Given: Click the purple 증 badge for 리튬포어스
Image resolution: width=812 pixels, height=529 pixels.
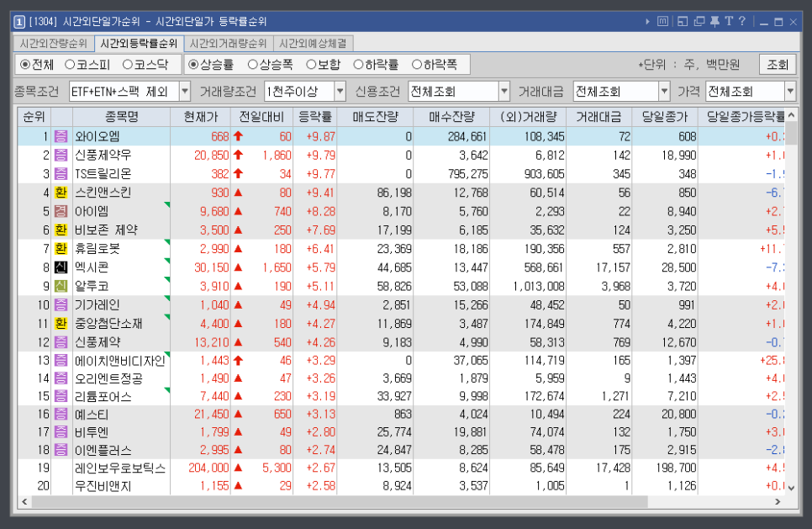Looking at the screenshot, I should 61,396.
